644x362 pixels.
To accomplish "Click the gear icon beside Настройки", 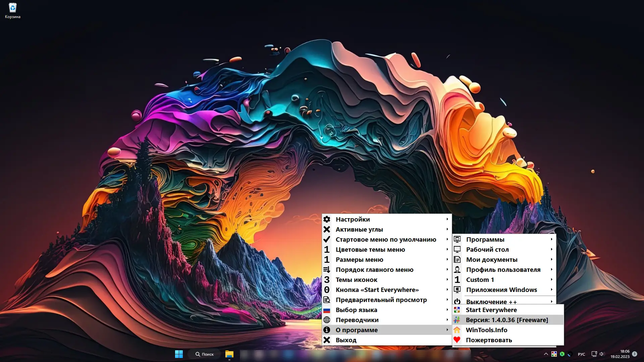I will pos(327,219).
